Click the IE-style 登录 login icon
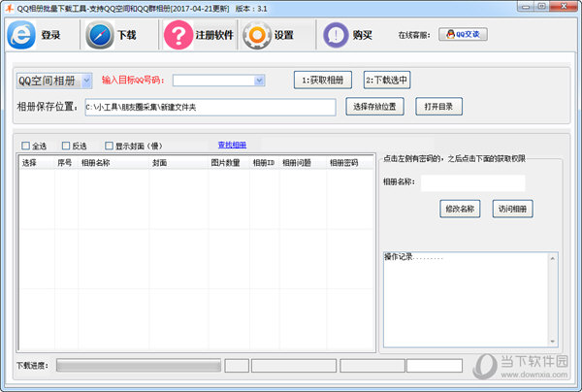 tap(21, 35)
